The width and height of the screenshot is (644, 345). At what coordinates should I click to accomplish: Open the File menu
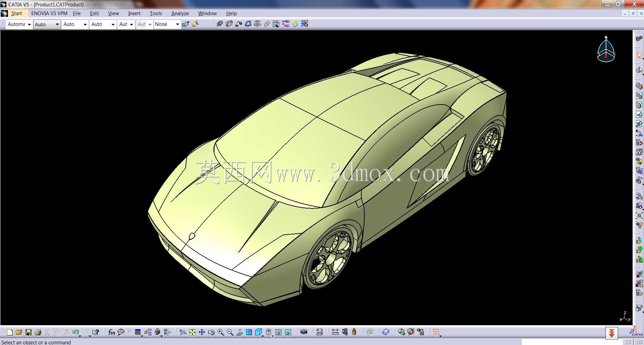tap(77, 13)
